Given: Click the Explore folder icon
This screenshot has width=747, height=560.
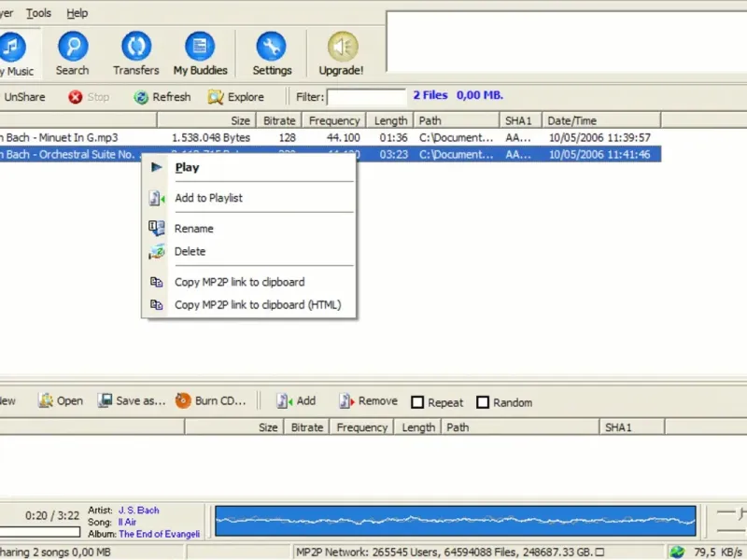Looking at the screenshot, I should coord(216,97).
